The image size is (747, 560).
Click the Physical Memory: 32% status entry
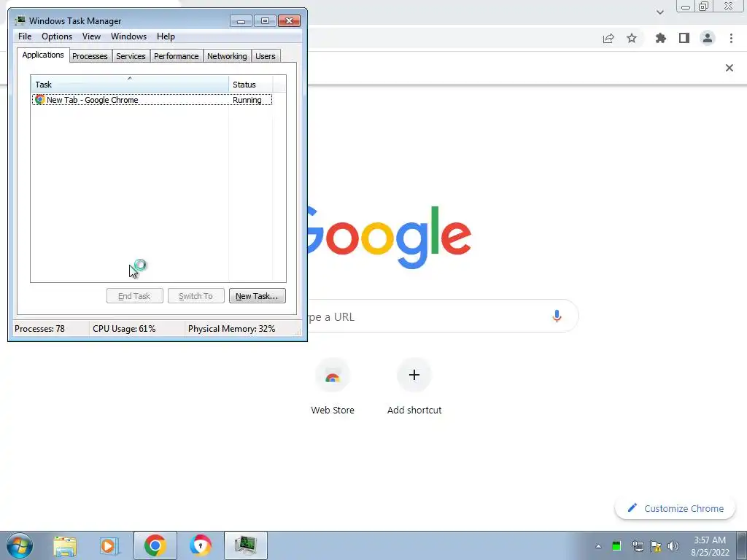click(232, 329)
